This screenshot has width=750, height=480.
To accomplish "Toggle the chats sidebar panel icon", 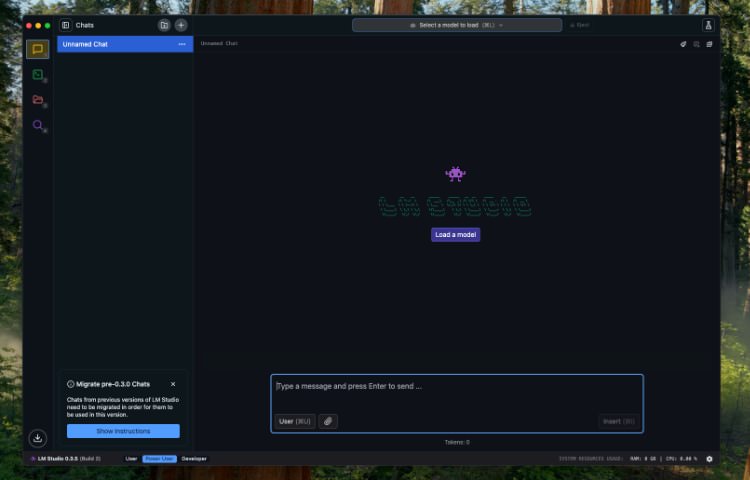I will [66, 25].
